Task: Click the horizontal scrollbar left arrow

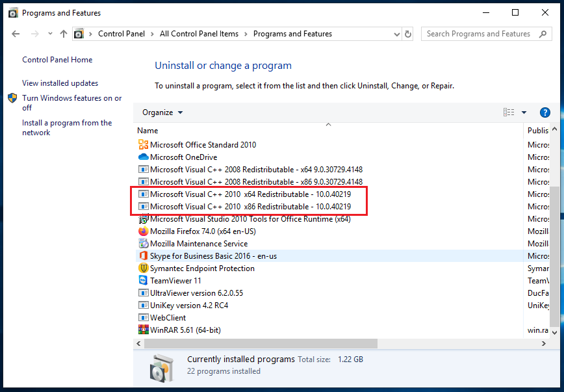Action: [x=139, y=344]
